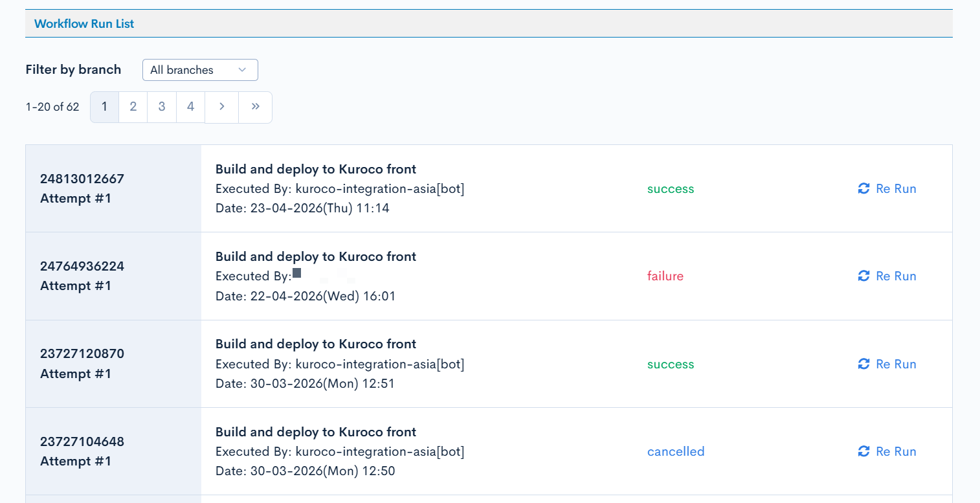Click the failure status label
The width and height of the screenshot is (980, 503).
pyautogui.click(x=665, y=276)
